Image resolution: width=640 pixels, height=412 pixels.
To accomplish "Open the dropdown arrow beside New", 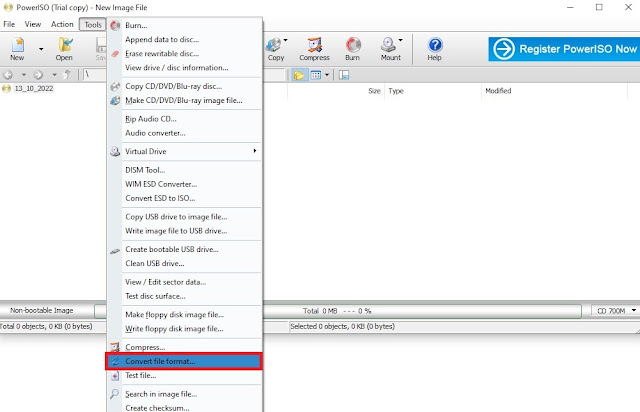I will 41,49.
